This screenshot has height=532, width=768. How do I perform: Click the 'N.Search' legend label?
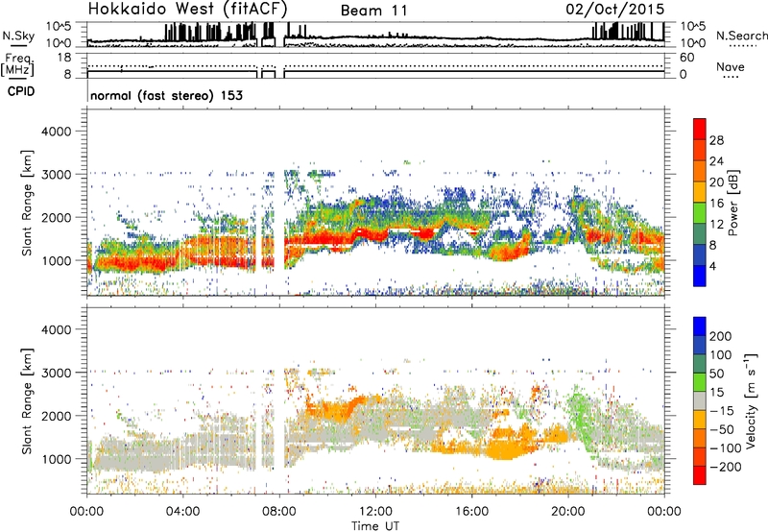[742, 36]
